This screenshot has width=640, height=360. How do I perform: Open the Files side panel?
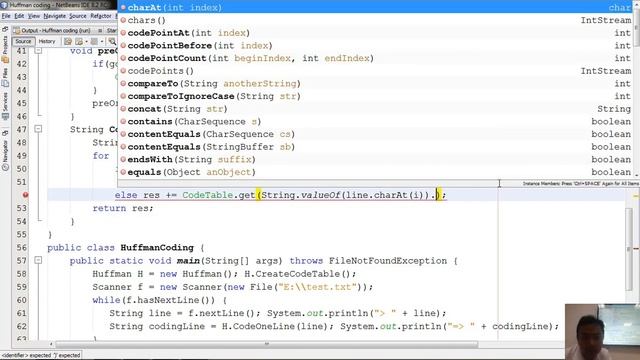point(5,78)
